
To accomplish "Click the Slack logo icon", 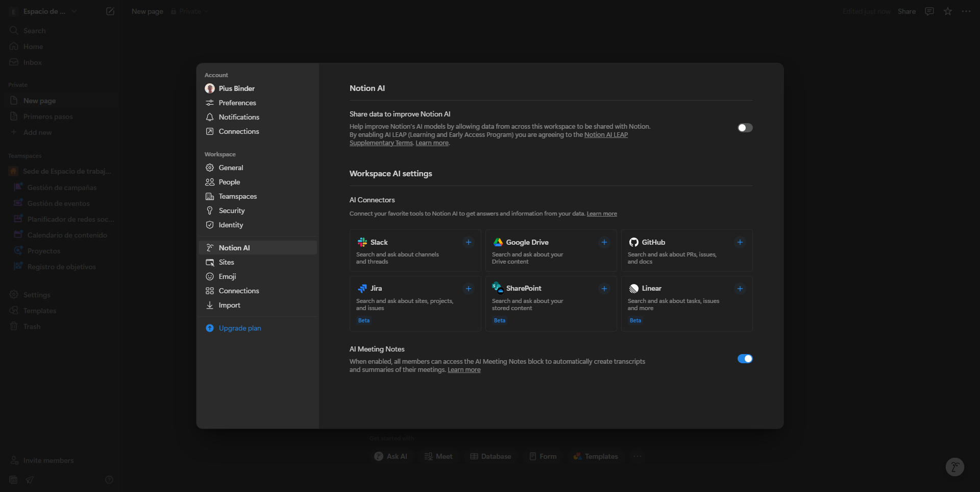I will pyautogui.click(x=362, y=242).
